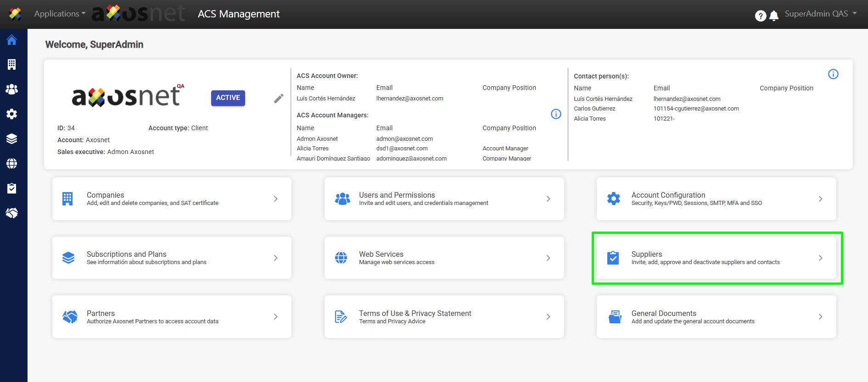Click the chevron on Account Configuration card
Screen dimensions: 868x382
point(820,199)
